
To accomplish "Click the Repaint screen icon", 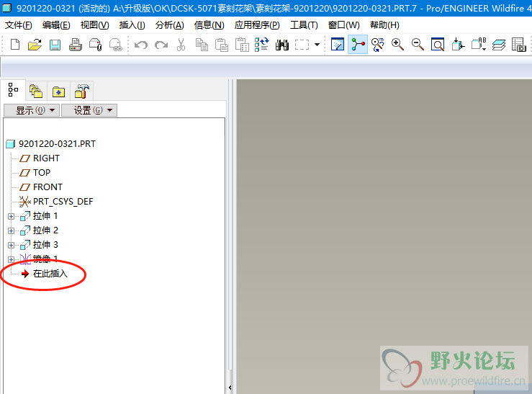I will tap(337, 45).
